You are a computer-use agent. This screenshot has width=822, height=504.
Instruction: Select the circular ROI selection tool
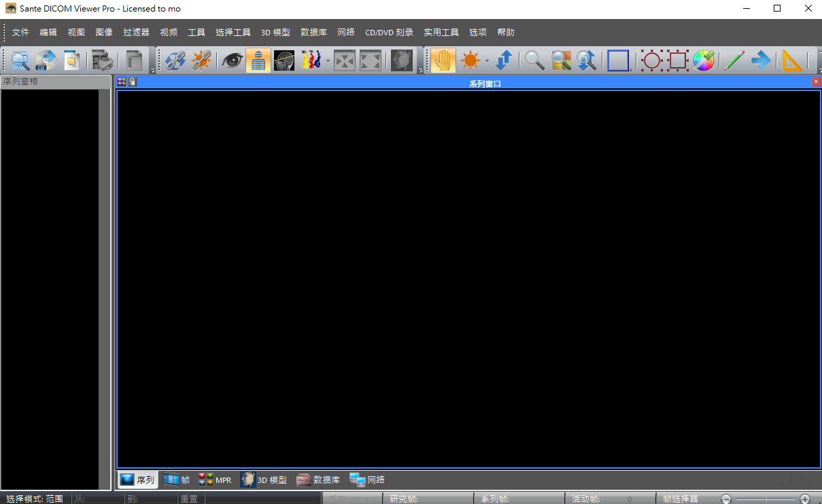[x=651, y=60]
